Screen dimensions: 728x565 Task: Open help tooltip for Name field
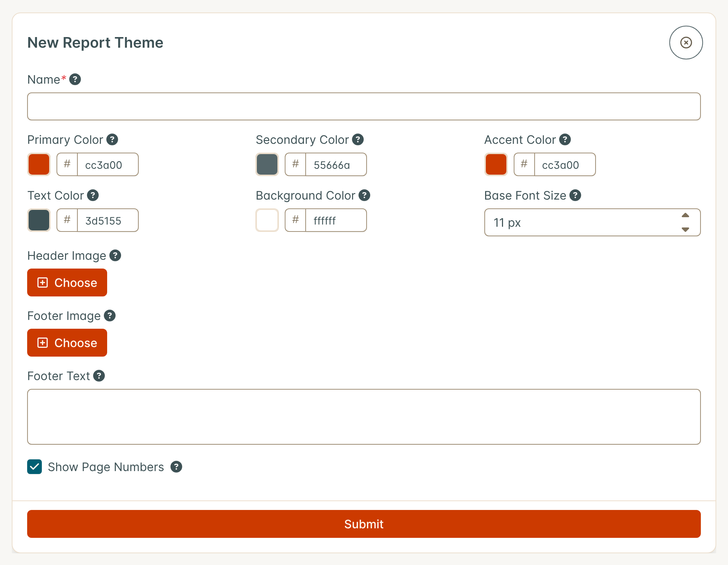75,79
